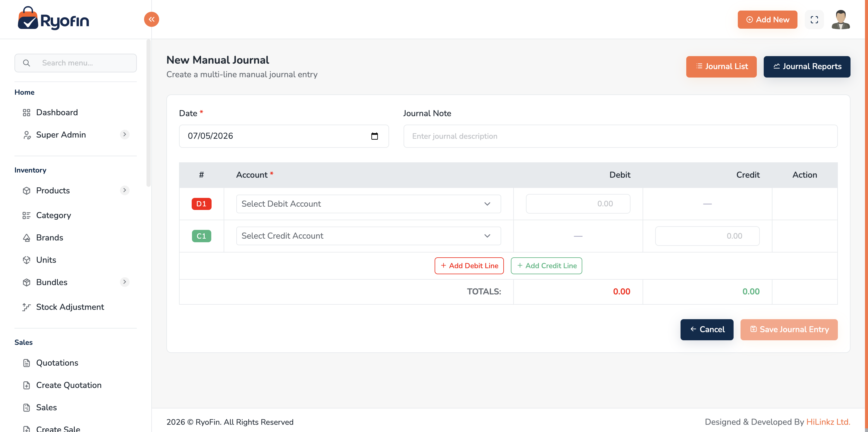This screenshot has height=432, width=868.
Task: Click the Products box icon
Action: pyautogui.click(x=26, y=191)
